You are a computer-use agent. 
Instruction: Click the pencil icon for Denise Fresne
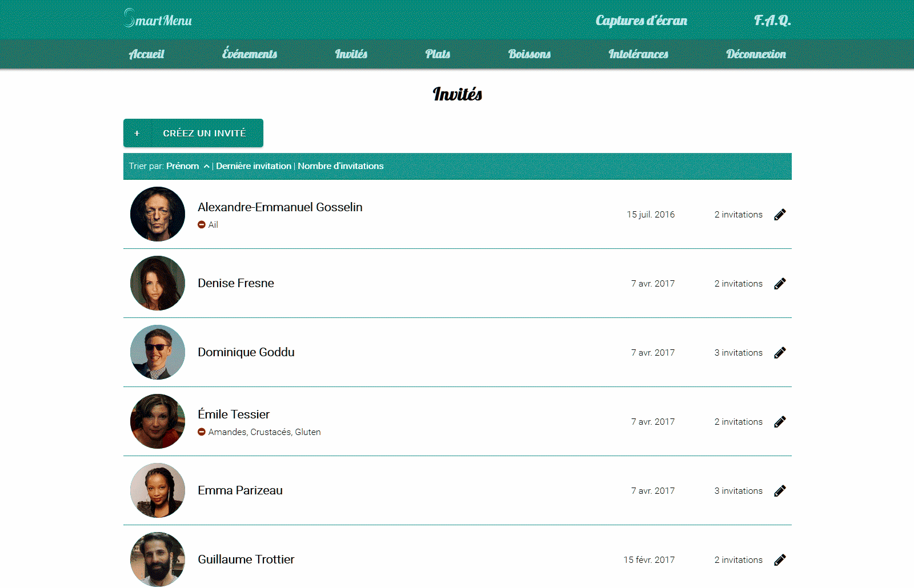pyautogui.click(x=780, y=284)
